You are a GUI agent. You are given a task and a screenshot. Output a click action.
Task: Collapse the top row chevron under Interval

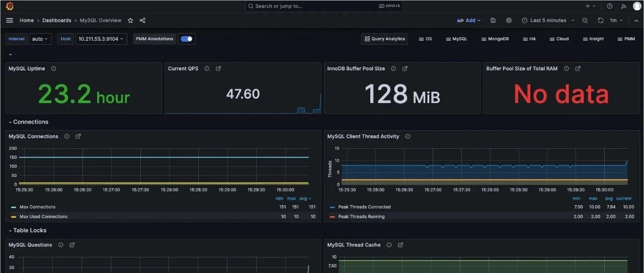coord(10,54)
